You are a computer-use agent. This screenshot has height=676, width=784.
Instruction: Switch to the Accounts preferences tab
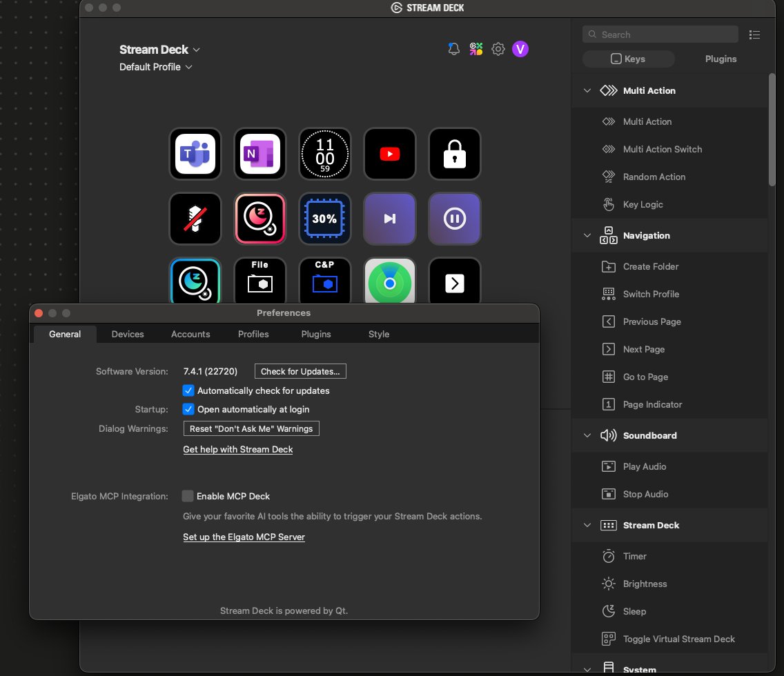pos(190,335)
